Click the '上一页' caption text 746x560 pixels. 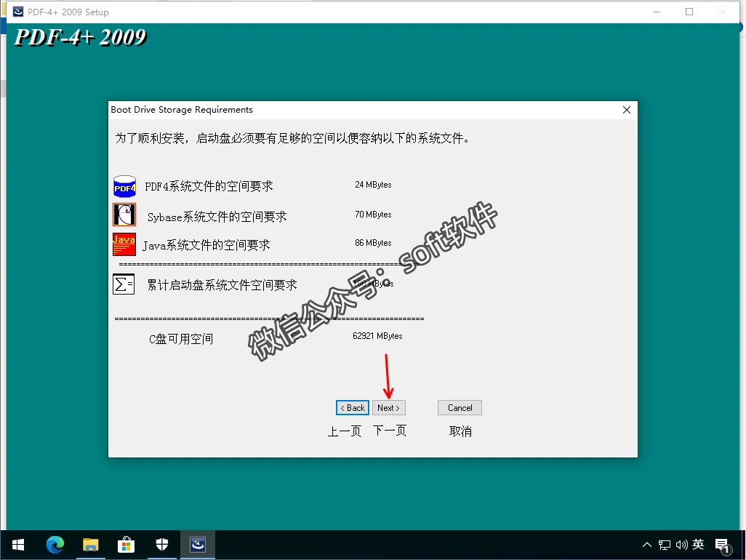pos(345,431)
